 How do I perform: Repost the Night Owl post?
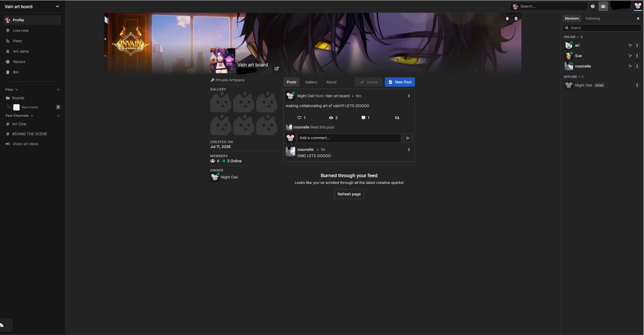(x=397, y=117)
